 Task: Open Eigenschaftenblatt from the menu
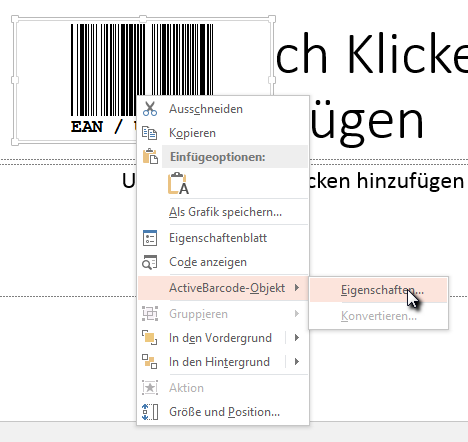pyautogui.click(x=223, y=238)
